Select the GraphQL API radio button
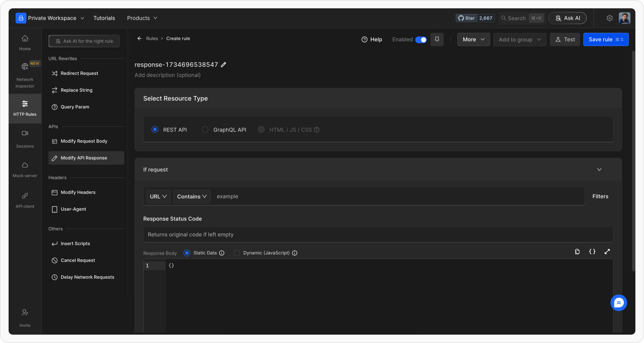Image resolution: width=644 pixels, height=343 pixels. tap(205, 130)
